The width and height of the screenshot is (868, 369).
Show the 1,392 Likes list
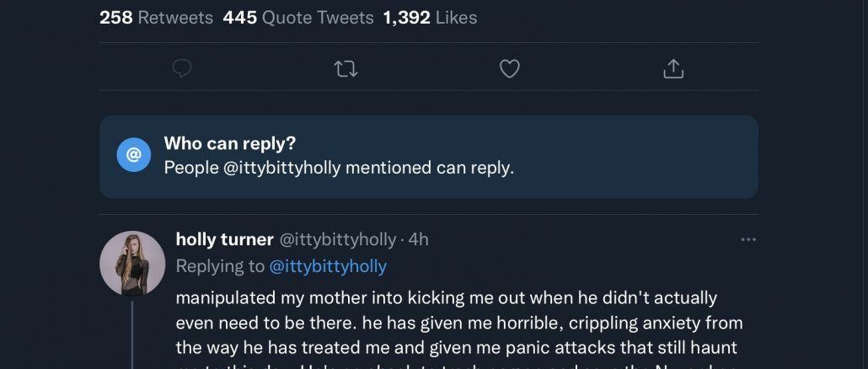430,17
